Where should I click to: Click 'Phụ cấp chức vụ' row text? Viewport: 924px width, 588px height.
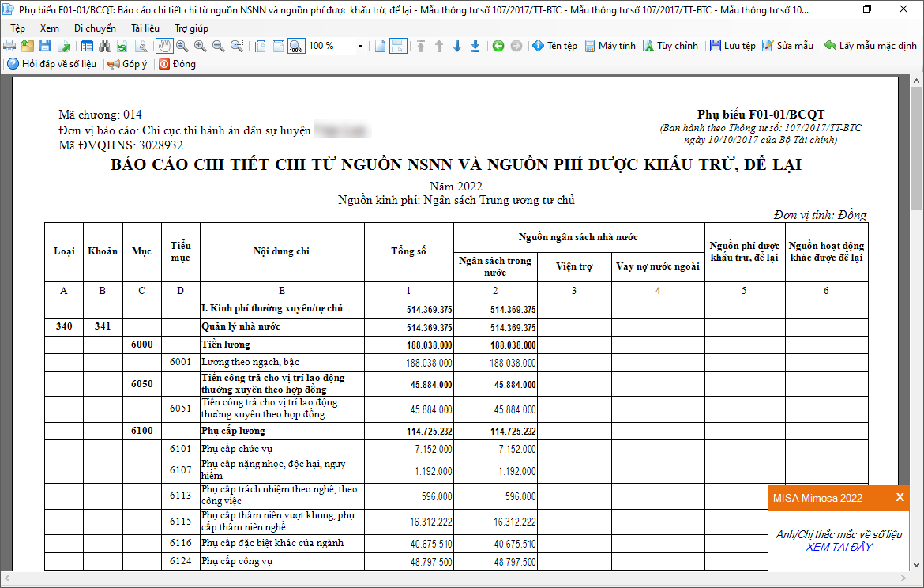click(x=237, y=449)
